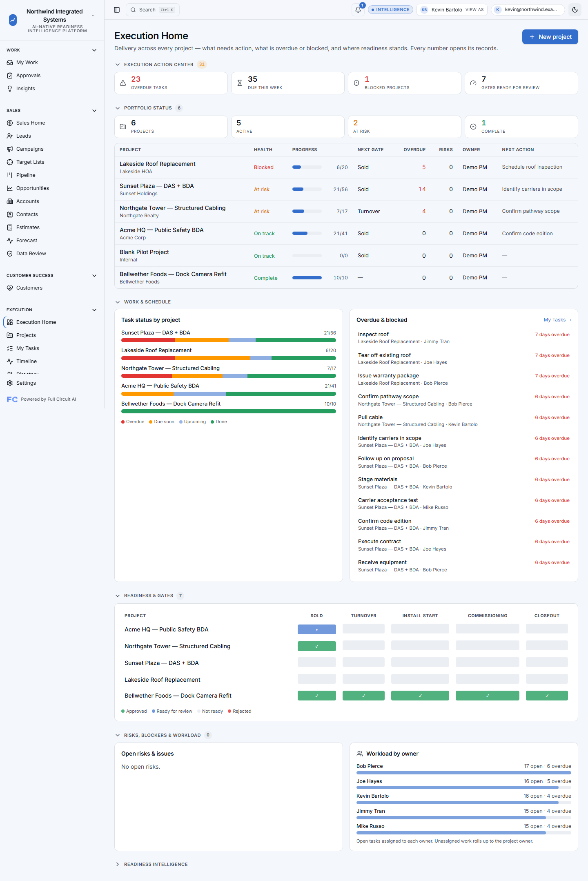Click the Leads person icon
The width and height of the screenshot is (588, 881).
tap(10, 136)
